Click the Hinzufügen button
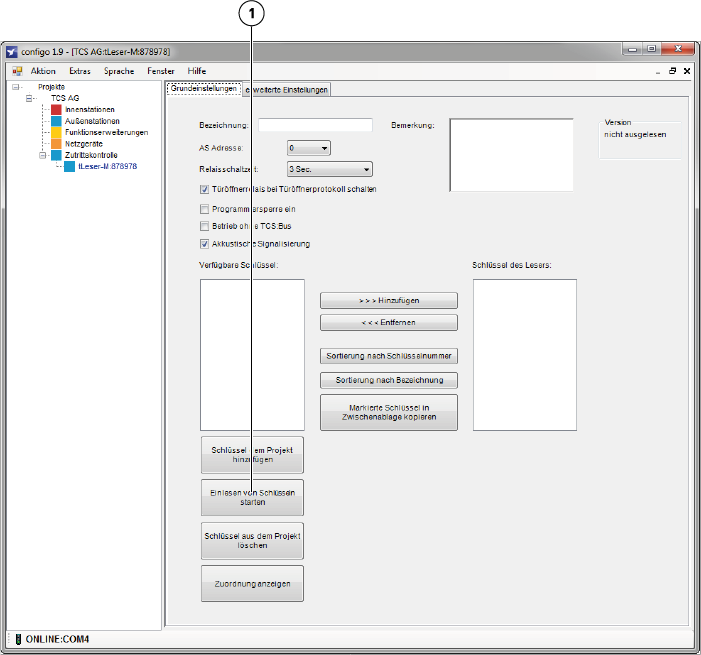This screenshot has width=701, height=655. [388, 301]
